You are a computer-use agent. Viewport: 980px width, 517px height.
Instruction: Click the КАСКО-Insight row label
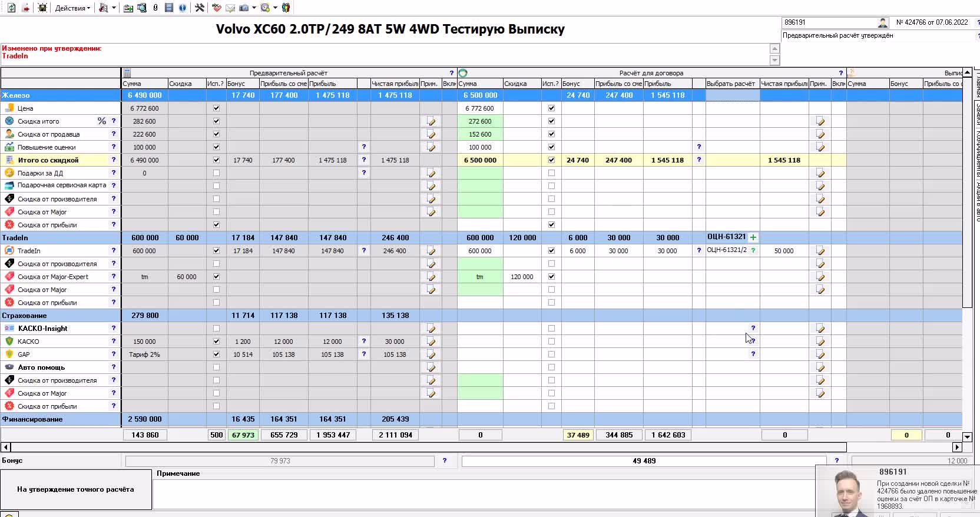[x=42, y=329]
